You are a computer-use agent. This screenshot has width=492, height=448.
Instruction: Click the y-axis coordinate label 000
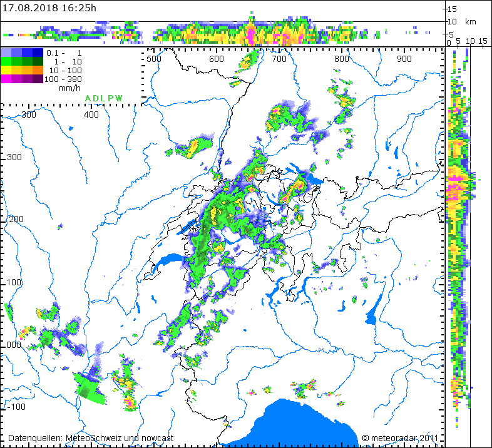tap(14, 345)
